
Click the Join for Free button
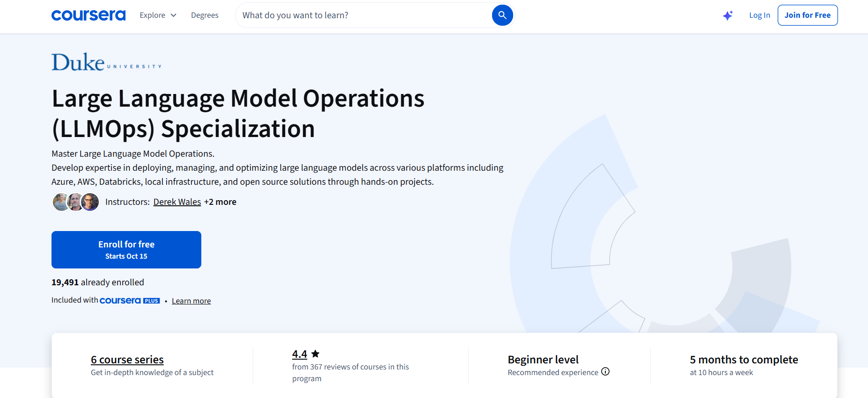coord(808,15)
